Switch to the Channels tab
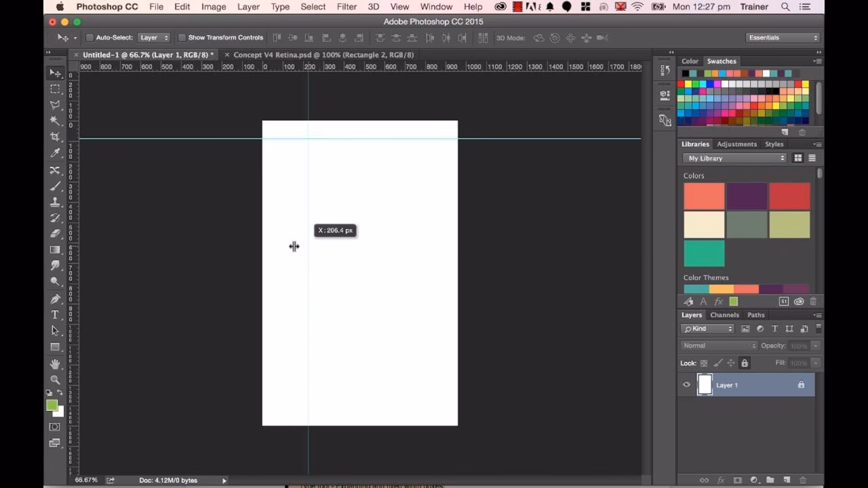 [x=724, y=314]
